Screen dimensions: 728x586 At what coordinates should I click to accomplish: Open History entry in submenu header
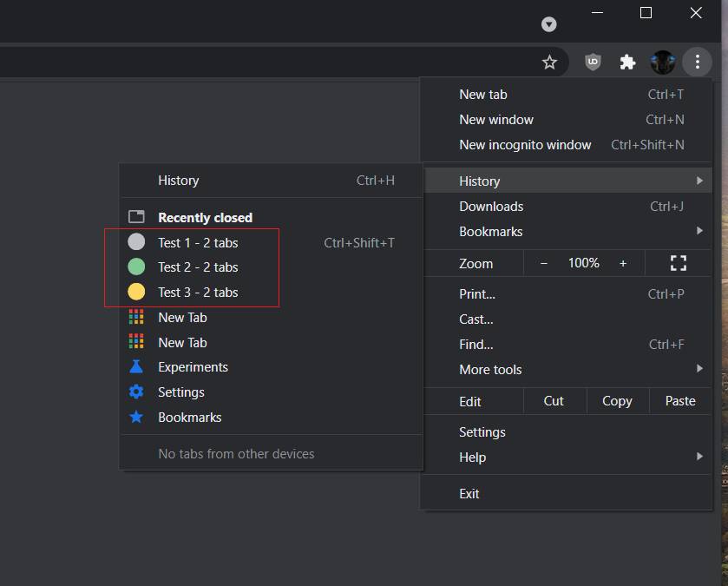[x=272, y=181]
